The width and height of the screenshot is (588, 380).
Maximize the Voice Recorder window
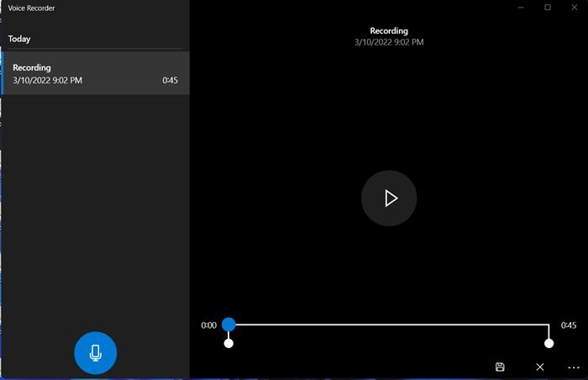coord(548,7)
